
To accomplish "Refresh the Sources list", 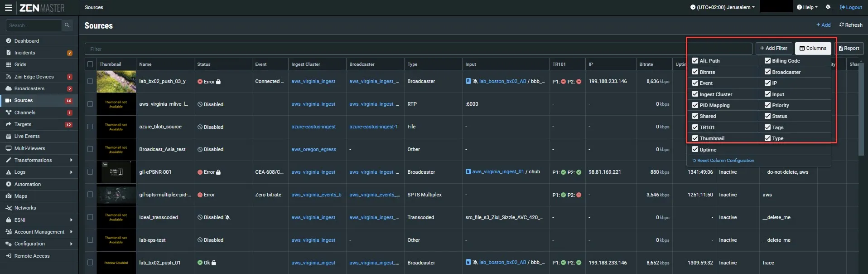I will [x=851, y=25].
